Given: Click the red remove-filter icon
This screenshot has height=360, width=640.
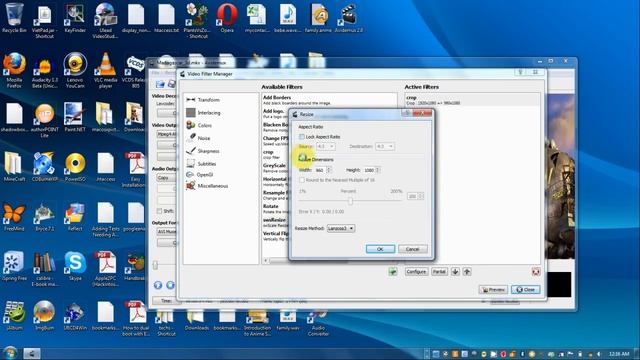Looking at the screenshot, I should [536, 272].
